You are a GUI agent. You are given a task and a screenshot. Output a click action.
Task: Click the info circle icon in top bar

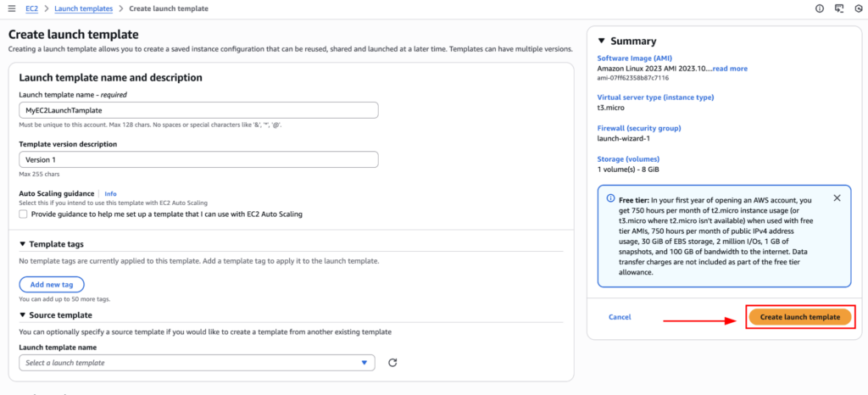820,8
